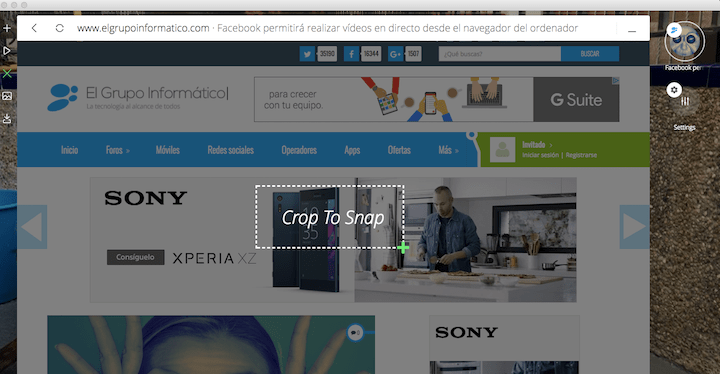Image resolution: width=720 pixels, height=374 pixels.
Task: Focus the ¿Qué buscas? search field
Action: [500, 54]
